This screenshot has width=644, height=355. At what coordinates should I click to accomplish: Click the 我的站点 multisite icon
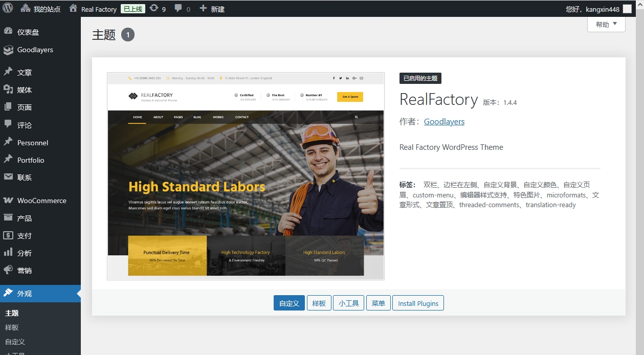point(25,9)
